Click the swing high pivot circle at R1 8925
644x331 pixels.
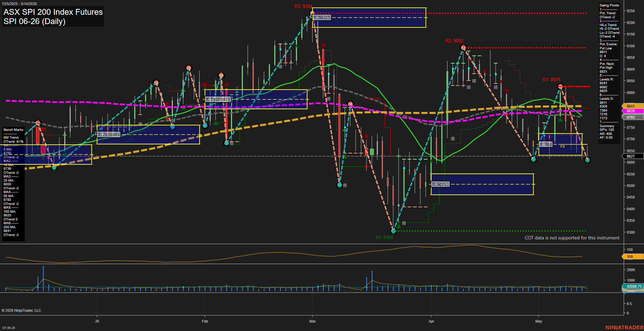pos(560,87)
